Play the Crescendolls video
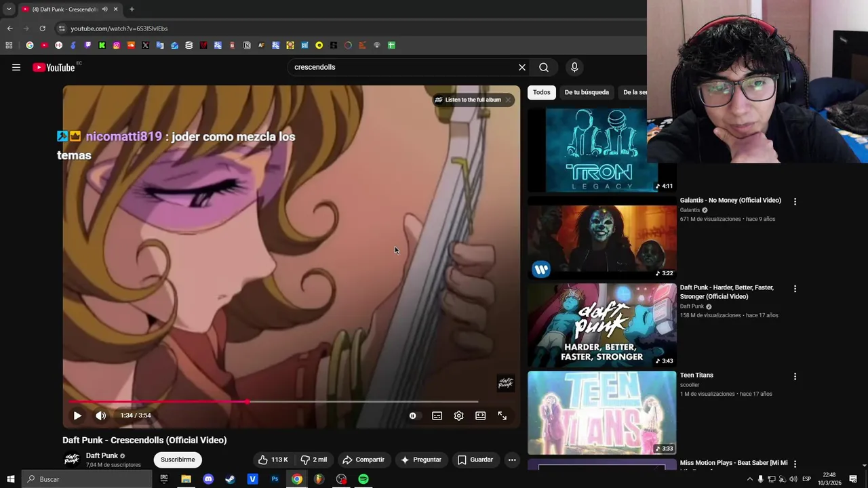868x488 pixels. tap(77, 415)
